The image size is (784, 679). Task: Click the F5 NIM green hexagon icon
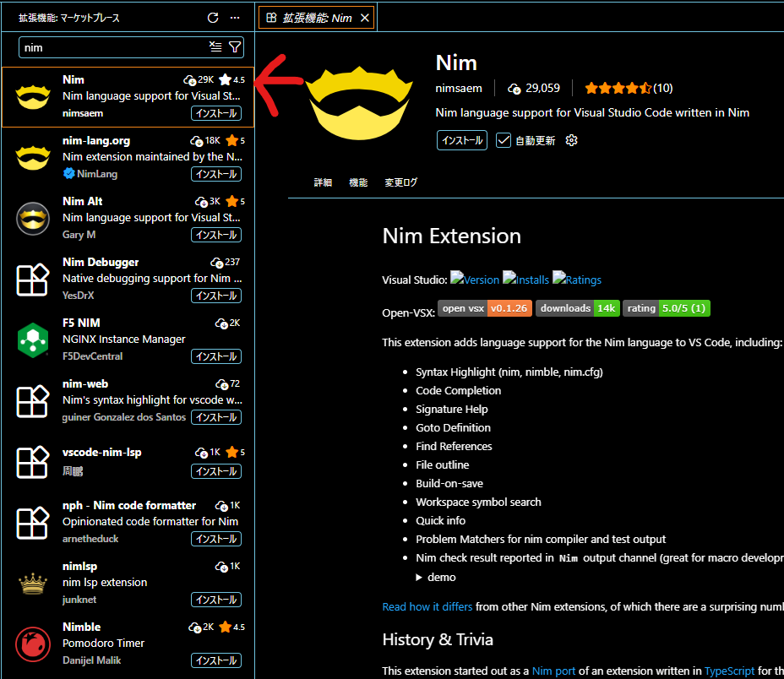pos(33,340)
